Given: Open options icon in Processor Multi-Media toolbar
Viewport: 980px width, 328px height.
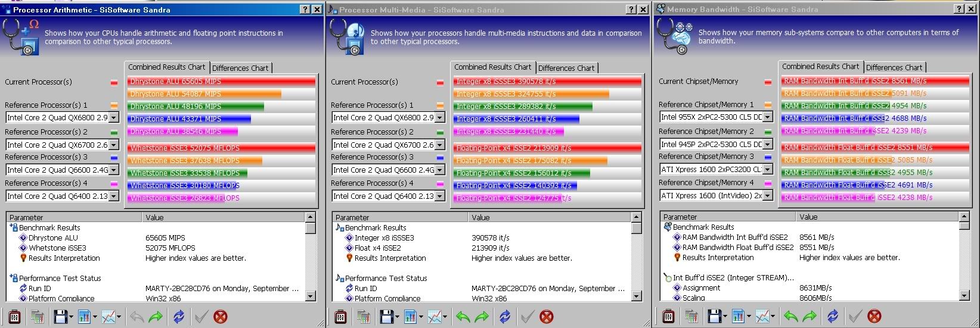Looking at the screenshot, I should [x=340, y=316].
